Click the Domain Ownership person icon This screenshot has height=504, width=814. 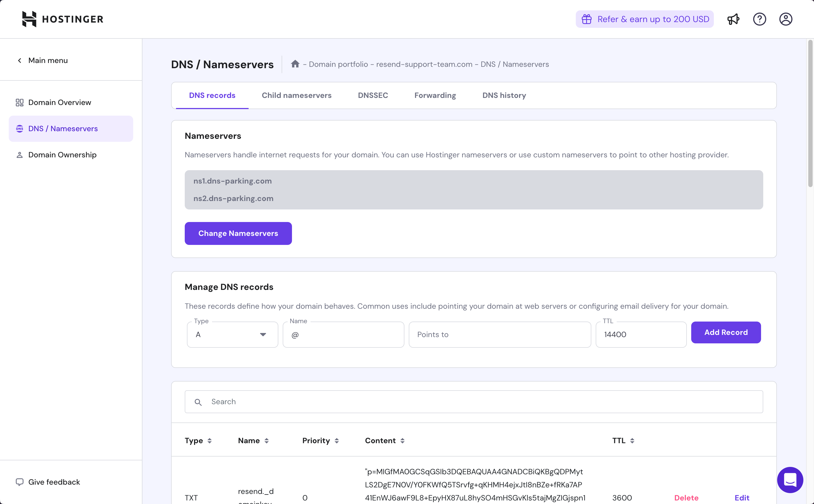coord(20,155)
